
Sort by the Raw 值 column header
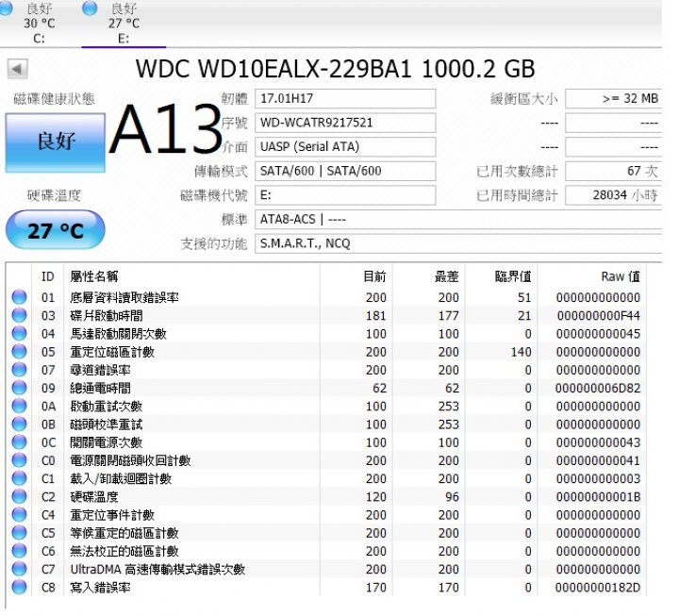pyautogui.click(x=592, y=276)
